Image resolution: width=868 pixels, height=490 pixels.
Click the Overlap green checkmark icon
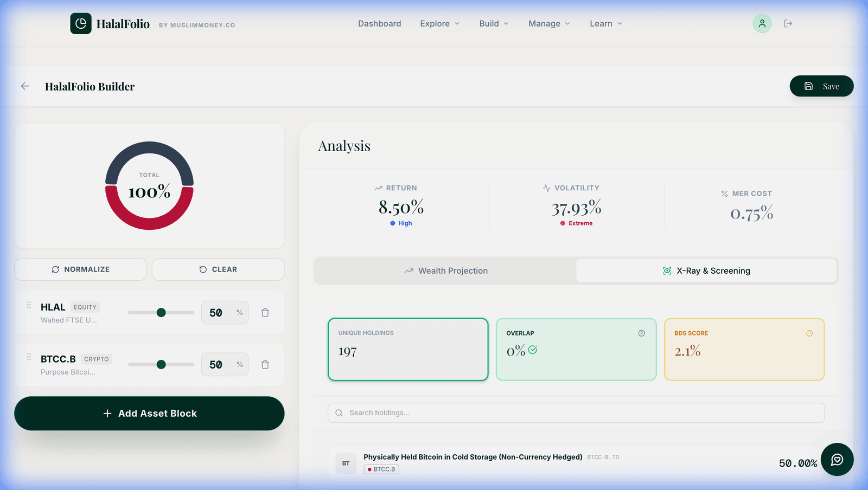pos(533,350)
